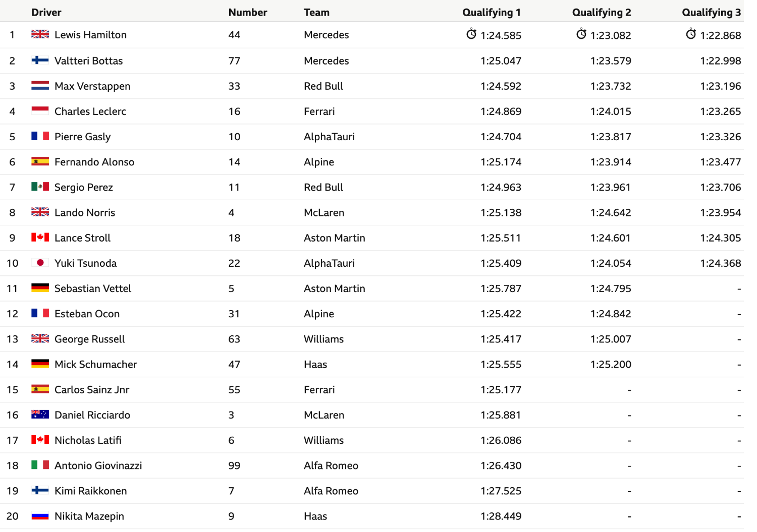Select the driver name Sebastian Vettel
The width and height of the screenshot is (757, 532).
click(93, 288)
